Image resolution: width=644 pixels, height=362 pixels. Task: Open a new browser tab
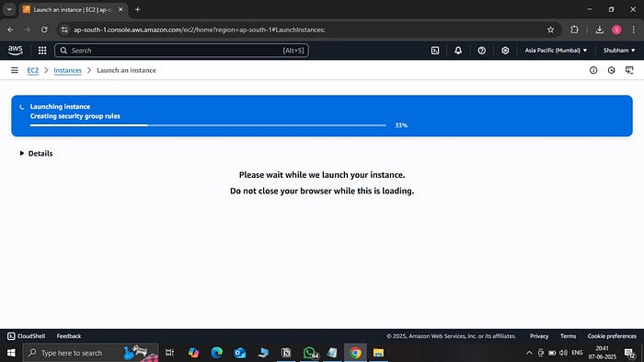pyautogui.click(x=138, y=9)
